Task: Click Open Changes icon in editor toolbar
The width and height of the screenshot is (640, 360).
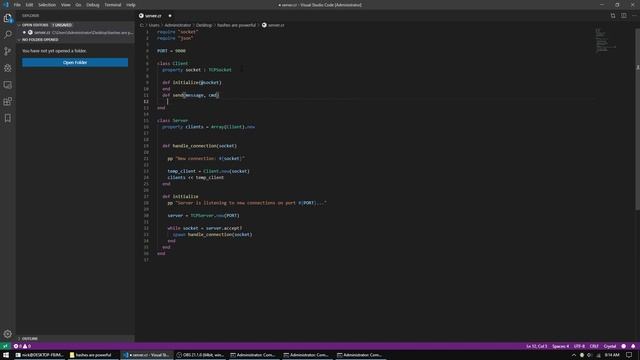Action: (x=613, y=16)
